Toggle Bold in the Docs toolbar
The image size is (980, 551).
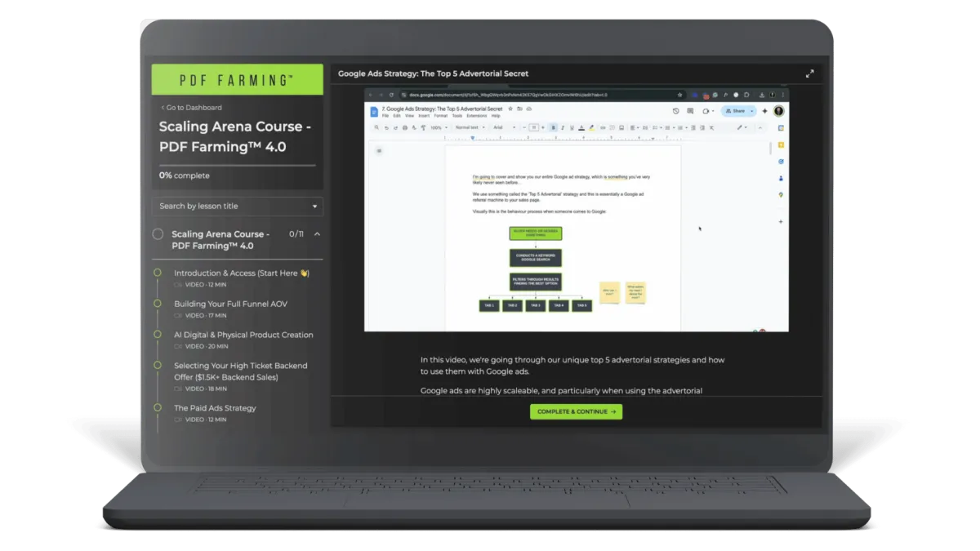[x=554, y=127]
